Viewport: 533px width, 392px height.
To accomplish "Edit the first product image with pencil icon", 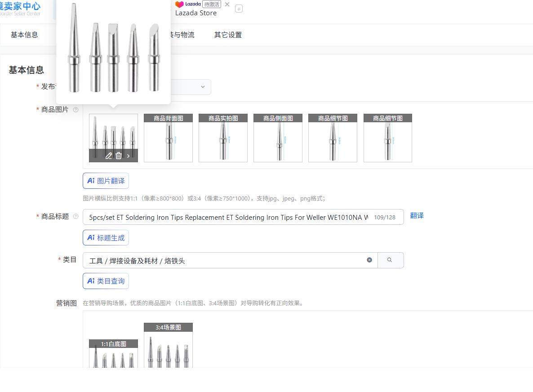I will click(x=109, y=156).
